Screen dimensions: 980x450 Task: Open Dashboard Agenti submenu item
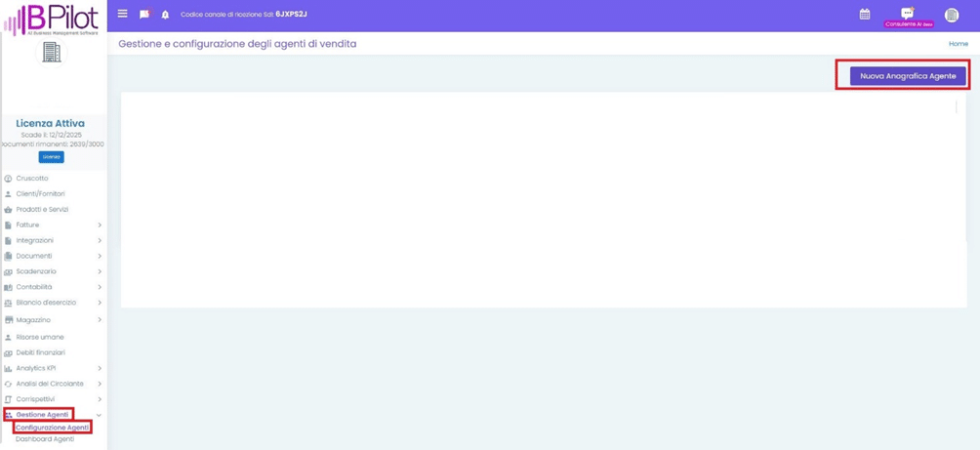coord(45,439)
